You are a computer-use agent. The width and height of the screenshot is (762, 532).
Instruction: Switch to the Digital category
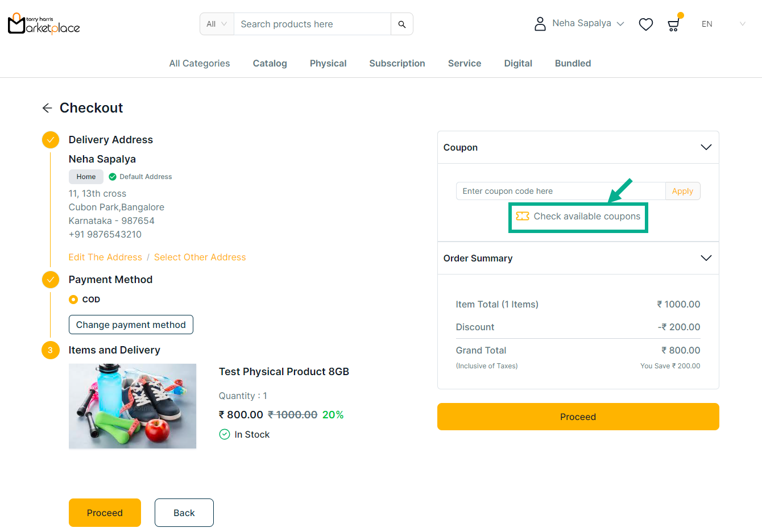point(517,64)
